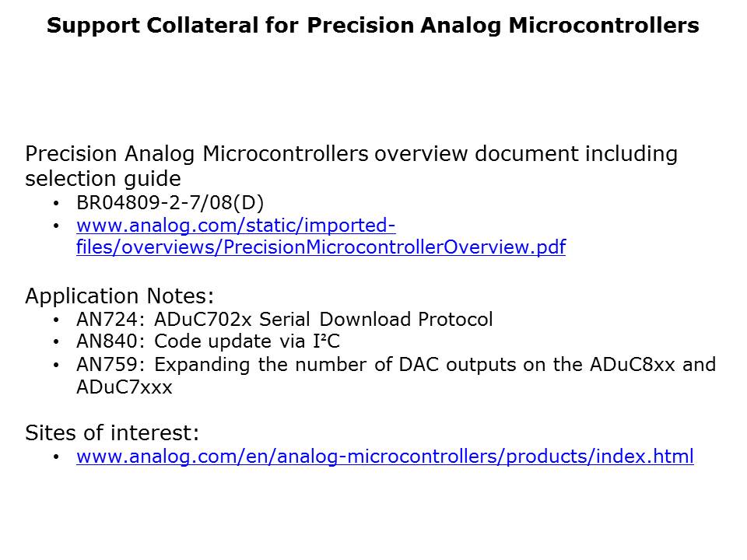Open the analog-microcontrollers products index.html link
The height and width of the screenshot is (560, 747).
(384, 457)
